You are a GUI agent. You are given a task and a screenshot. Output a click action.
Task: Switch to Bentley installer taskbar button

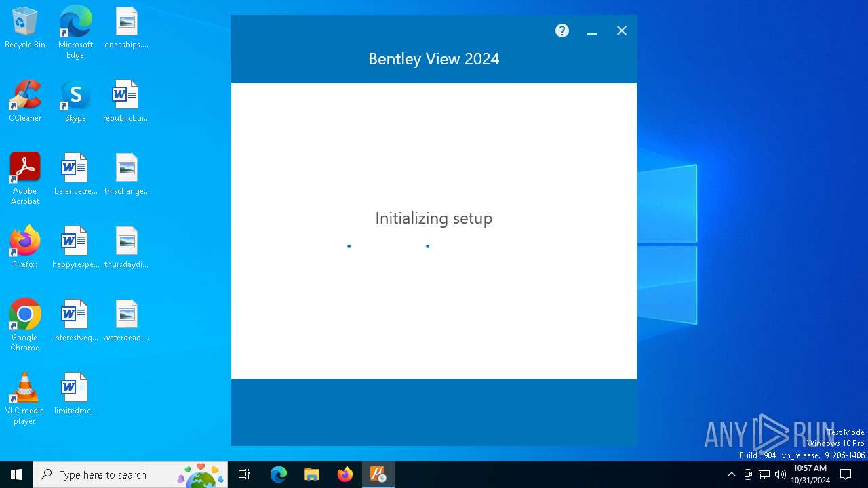click(378, 474)
